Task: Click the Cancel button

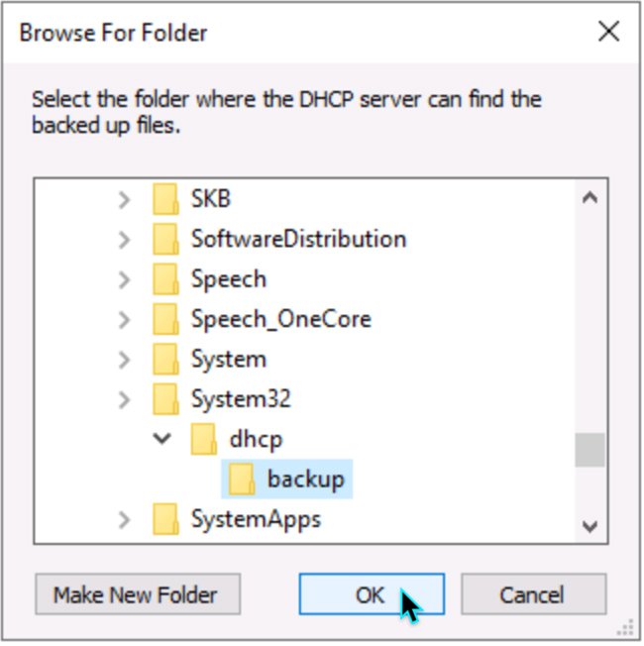Action: (x=533, y=595)
